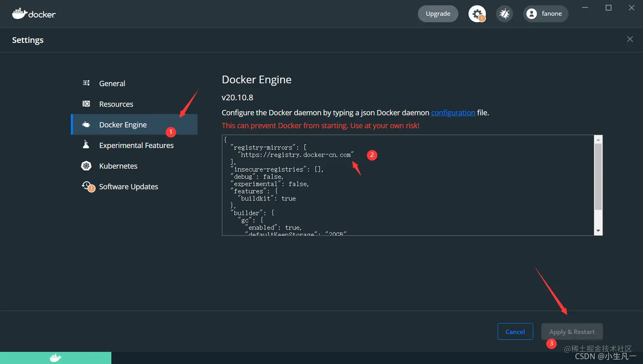Click the "builder" key line
This screenshot has width=643, height=364.
click(252, 213)
